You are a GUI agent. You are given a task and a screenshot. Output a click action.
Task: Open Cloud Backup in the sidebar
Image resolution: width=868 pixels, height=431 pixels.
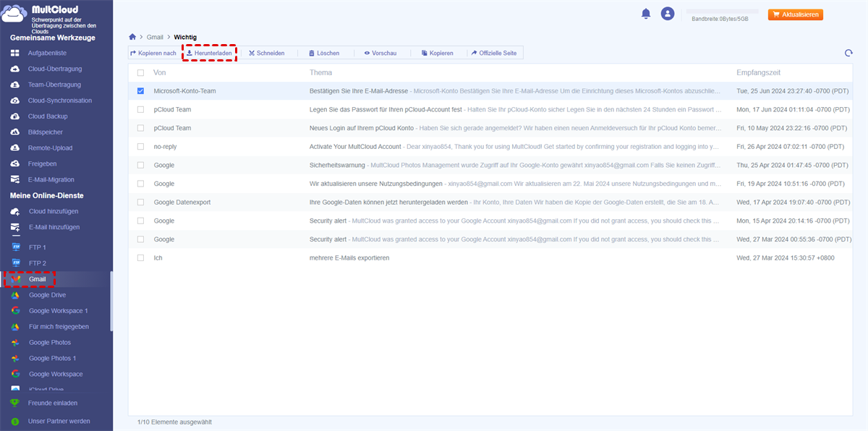click(x=48, y=116)
